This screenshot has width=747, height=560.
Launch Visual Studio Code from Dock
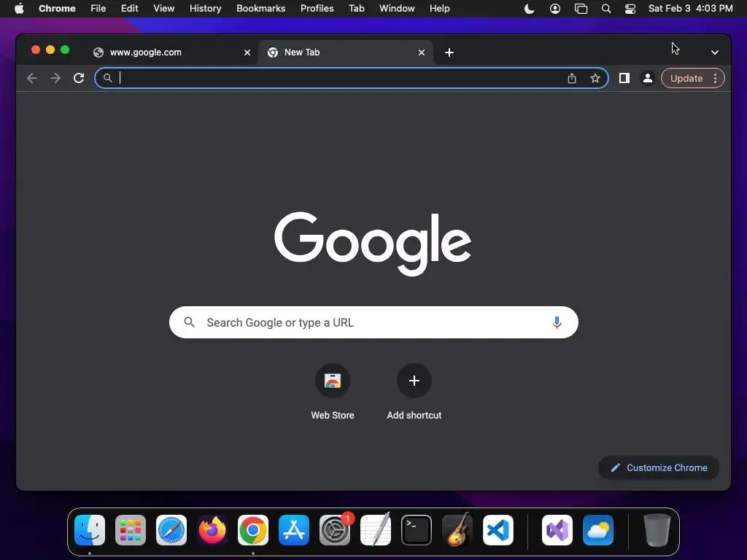[x=498, y=530]
